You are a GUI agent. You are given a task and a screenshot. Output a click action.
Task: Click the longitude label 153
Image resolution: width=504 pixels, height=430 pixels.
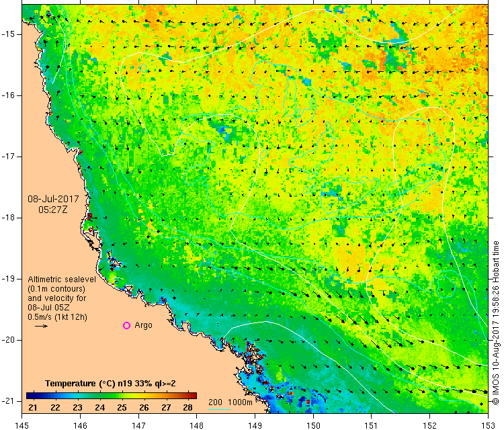[x=488, y=425]
